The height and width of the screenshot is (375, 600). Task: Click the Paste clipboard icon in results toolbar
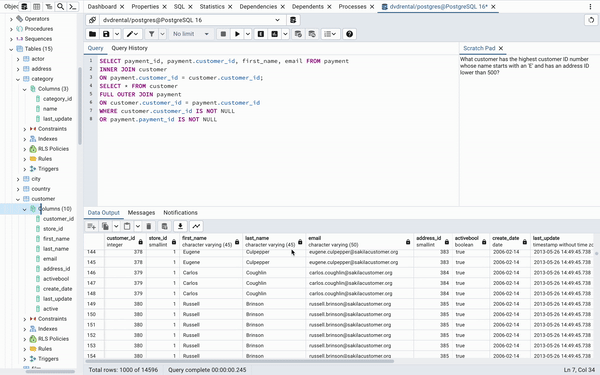coord(127,226)
